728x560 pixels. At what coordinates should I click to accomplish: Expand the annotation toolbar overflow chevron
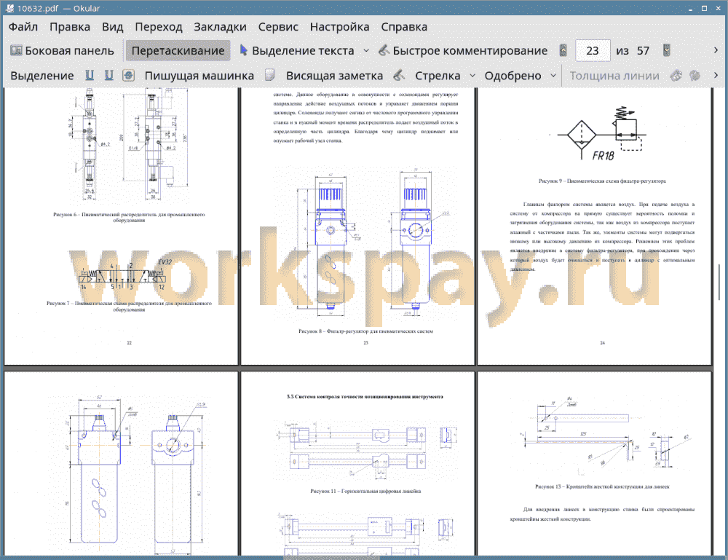[716, 75]
